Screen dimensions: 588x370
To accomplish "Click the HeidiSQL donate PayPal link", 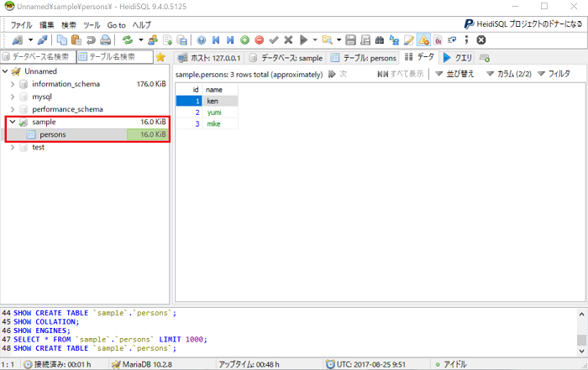I will 523,24.
